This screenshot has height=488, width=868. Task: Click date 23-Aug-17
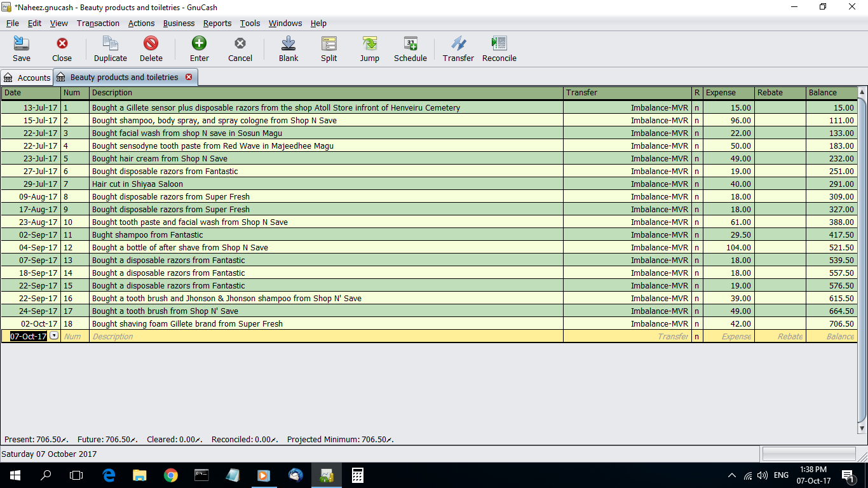pos(39,222)
